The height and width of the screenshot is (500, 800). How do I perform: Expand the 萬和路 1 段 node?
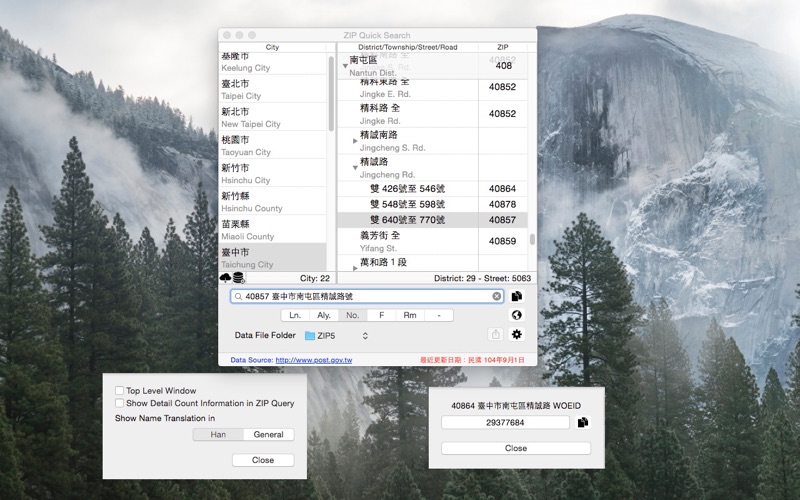click(x=355, y=267)
